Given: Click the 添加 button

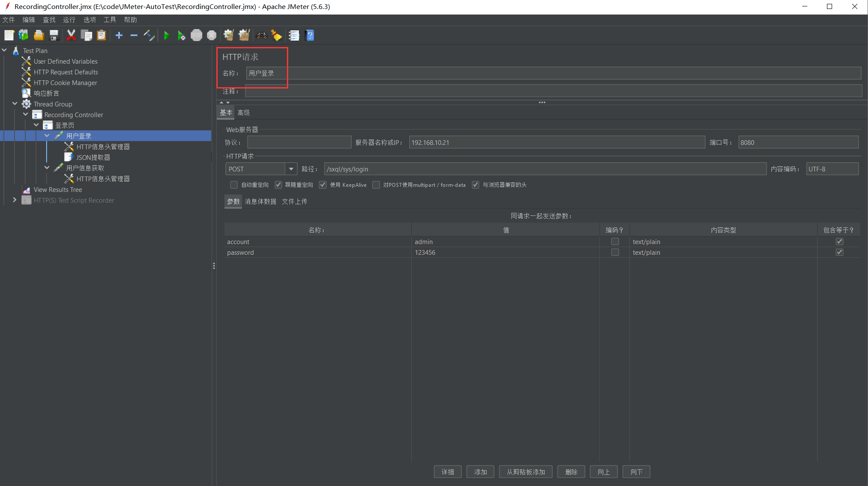Looking at the screenshot, I should coord(480,472).
